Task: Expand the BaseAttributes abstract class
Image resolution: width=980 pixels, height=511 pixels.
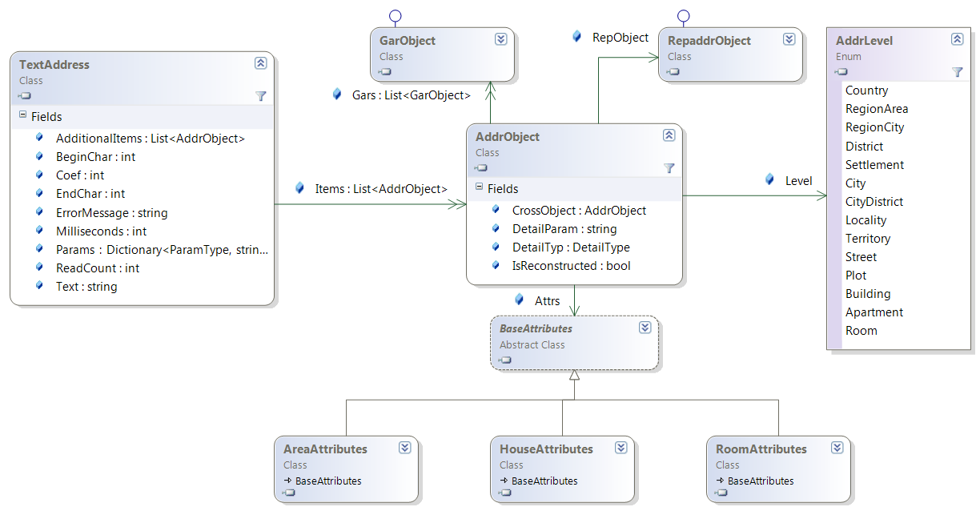Action: point(645,328)
